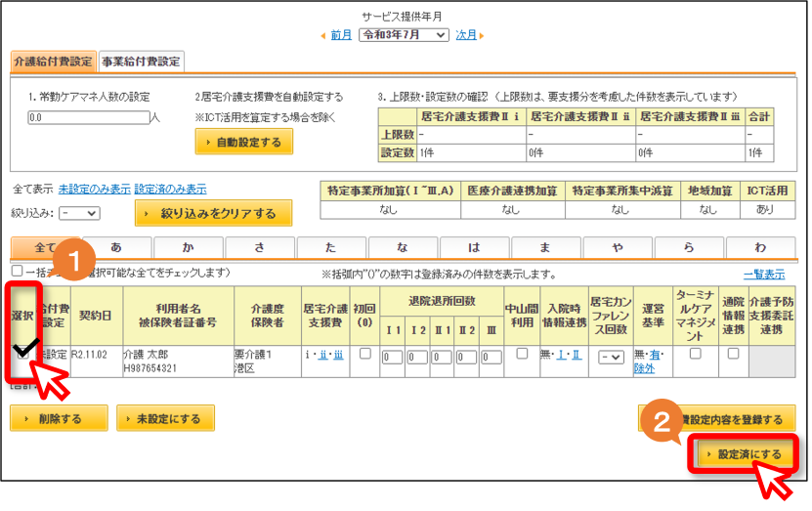Toggle the 中山間利用 checkbox
The image size is (812, 511).
[522, 354]
